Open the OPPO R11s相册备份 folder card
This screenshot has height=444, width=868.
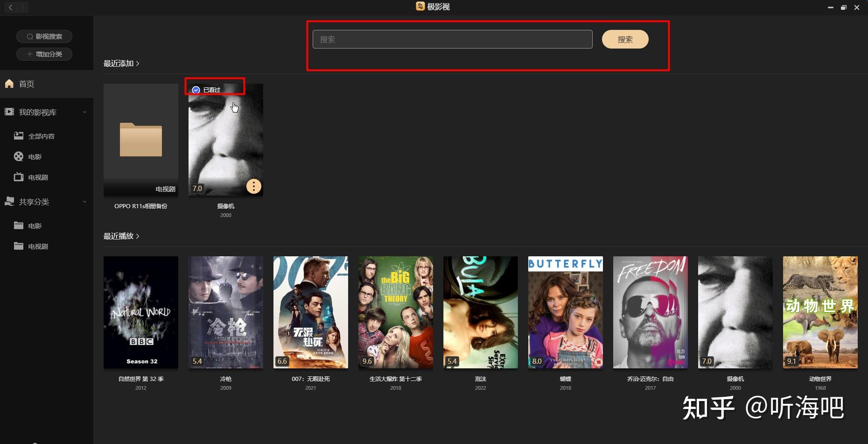pos(141,140)
